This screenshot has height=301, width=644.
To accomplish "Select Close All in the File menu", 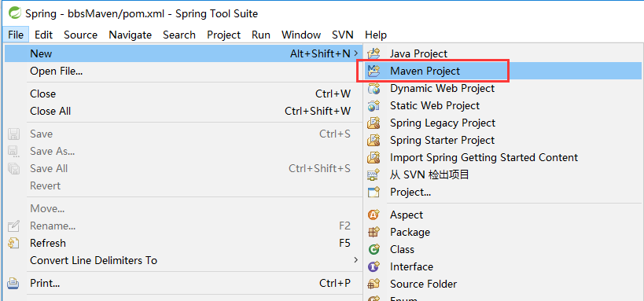I will click(183, 111).
